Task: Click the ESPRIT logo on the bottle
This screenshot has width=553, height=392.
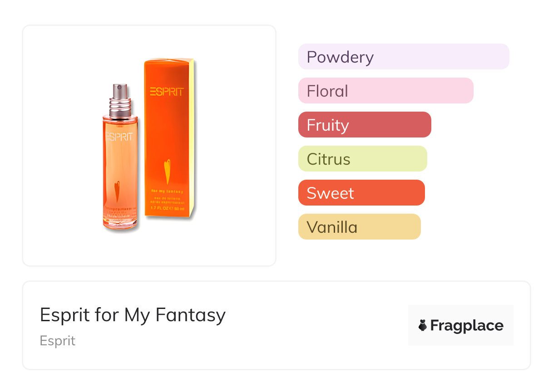Action: [119, 137]
